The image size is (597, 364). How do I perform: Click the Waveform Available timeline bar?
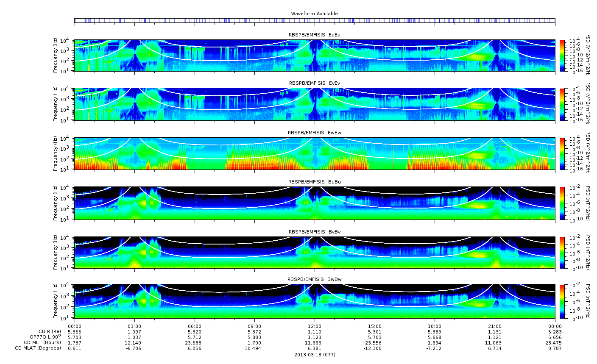[x=315, y=20]
